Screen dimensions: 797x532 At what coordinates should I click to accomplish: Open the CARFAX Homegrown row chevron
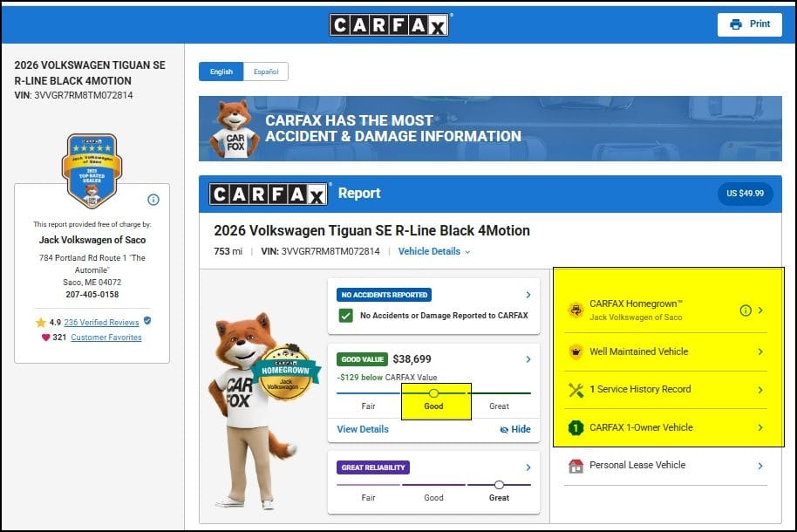tap(760, 310)
